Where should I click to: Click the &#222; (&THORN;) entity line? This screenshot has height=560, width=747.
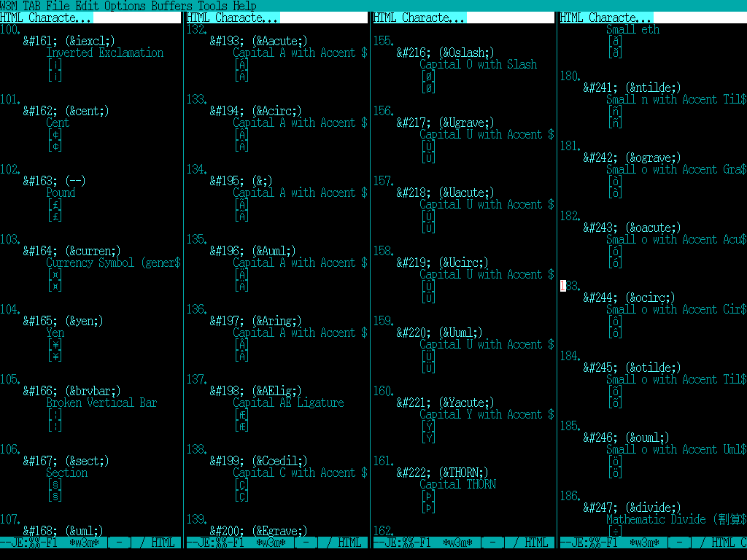(x=443, y=472)
